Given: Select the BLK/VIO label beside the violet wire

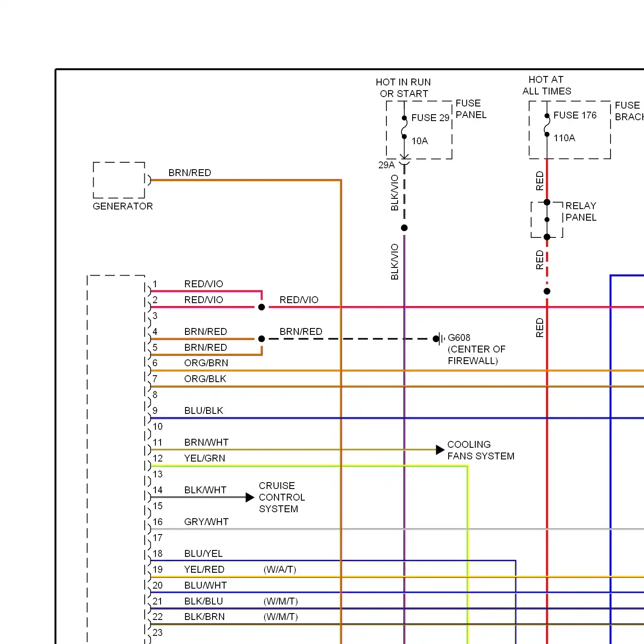Looking at the screenshot, I should click(395, 262).
